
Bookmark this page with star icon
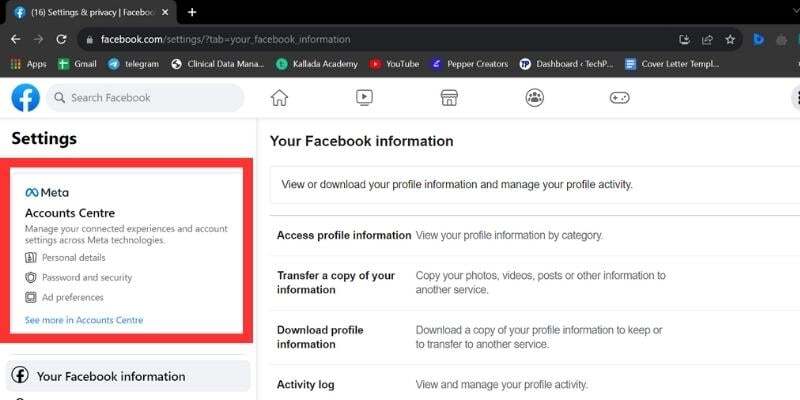click(x=730, y=39)
